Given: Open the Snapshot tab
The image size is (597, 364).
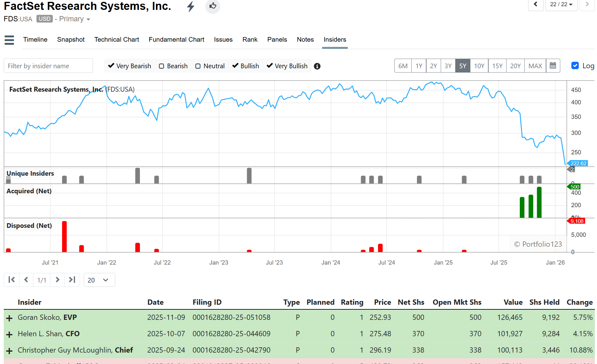Looking at the screenshot, I should click(71, 40).
